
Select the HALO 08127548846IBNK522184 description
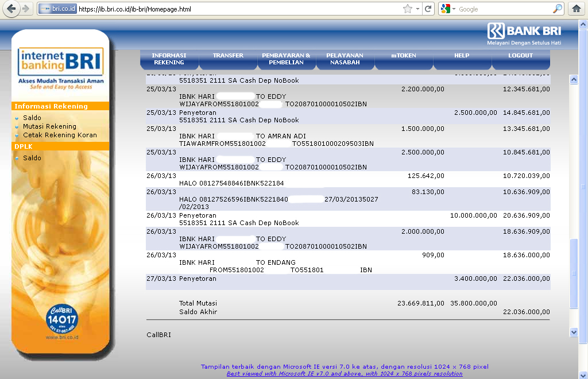(x=231, y=183)
